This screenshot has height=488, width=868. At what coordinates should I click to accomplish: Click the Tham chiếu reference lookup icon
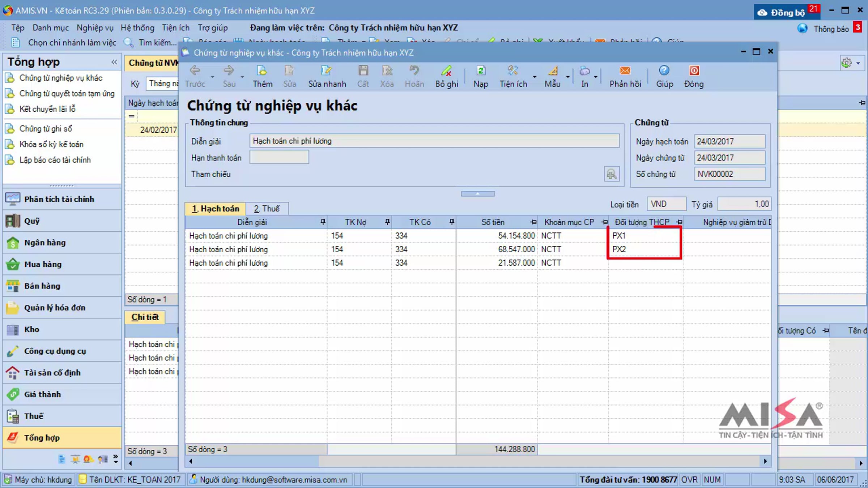click(x=612, y=174)
